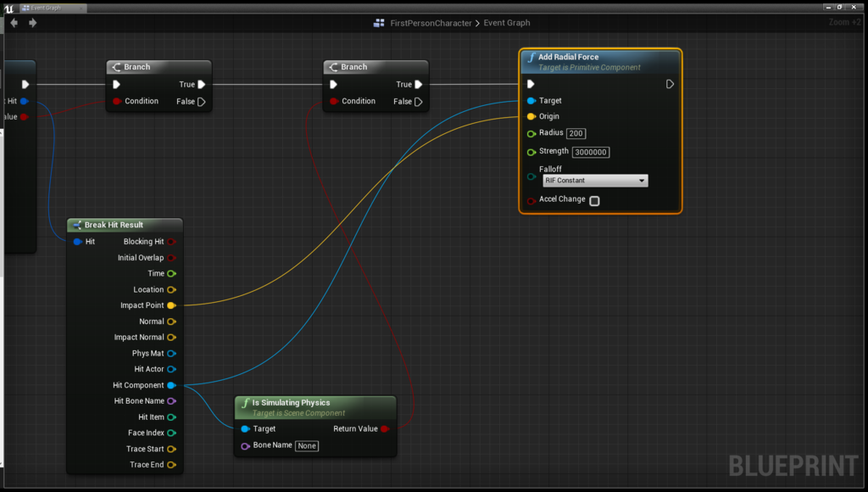Click Add Radial Force execution input pin
The height and width of the screenshot is (492, 868).
[x=531, y=84]
